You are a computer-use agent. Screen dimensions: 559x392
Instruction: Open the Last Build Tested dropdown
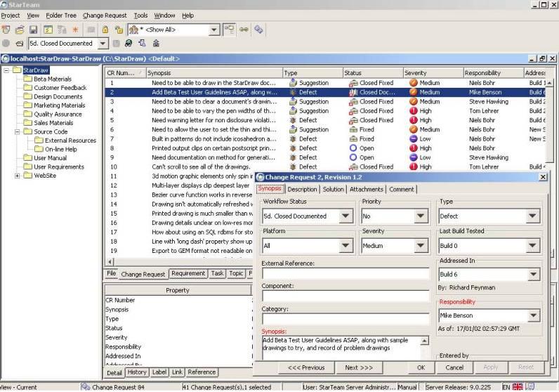pos(532,245)
